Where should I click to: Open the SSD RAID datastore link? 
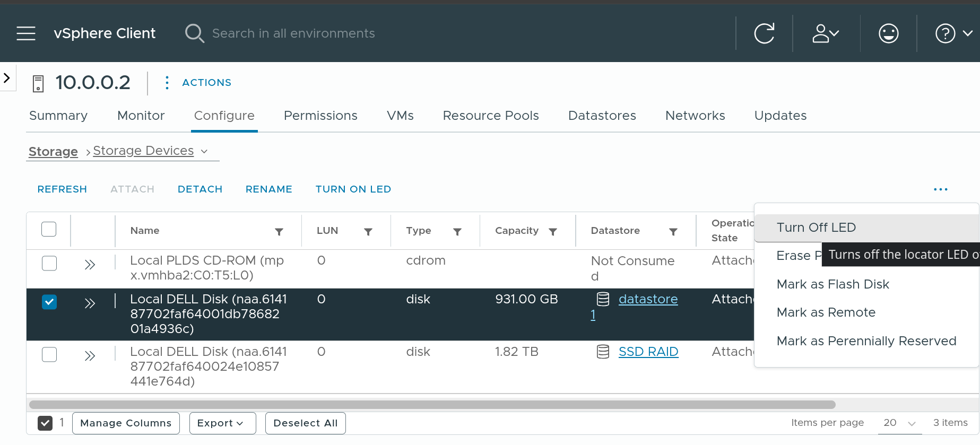[x=648, y=352]
